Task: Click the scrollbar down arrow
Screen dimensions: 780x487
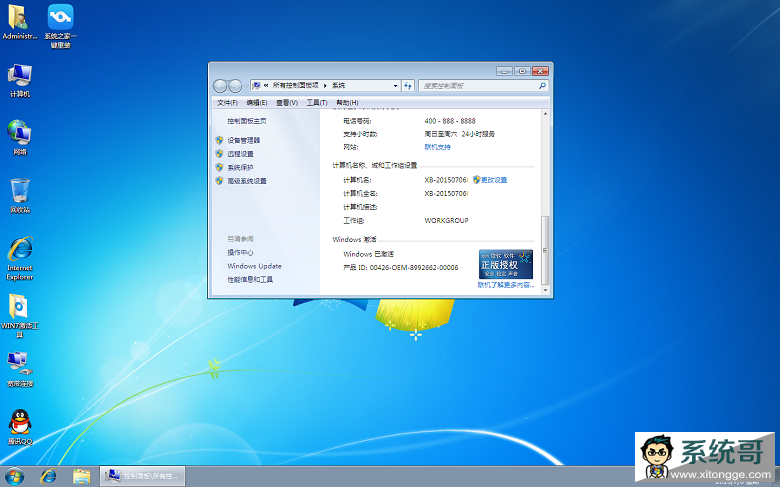Action: tap(545, 290)
